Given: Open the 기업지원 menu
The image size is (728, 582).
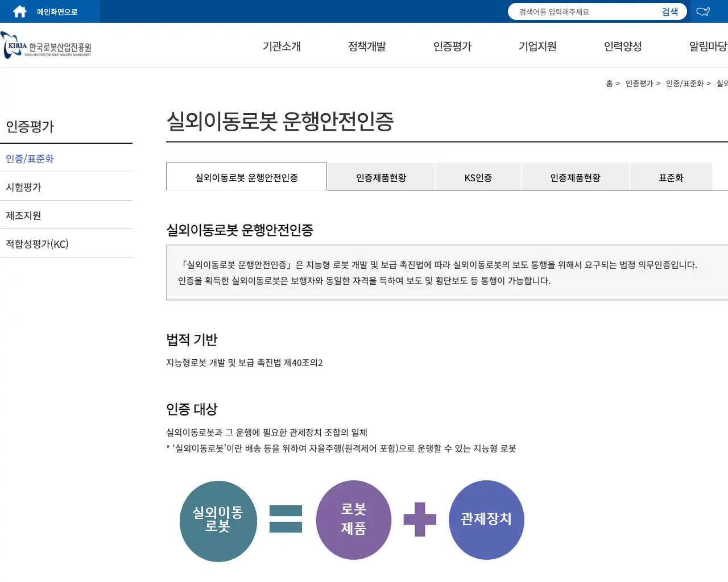Looking at the screenshot, I should (x=537, y=47).
